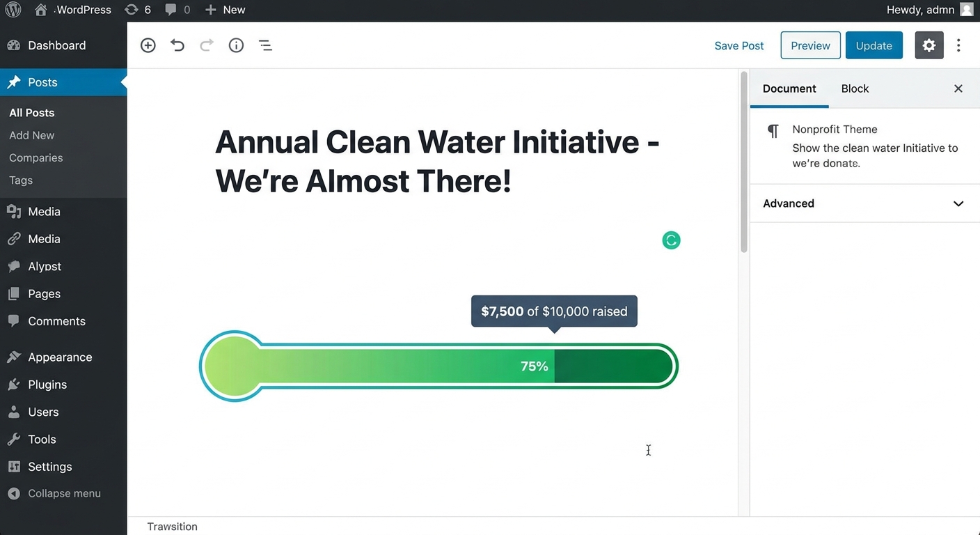Click the Pages icon
Screen dimensions: 980x535
click(14, 294)
